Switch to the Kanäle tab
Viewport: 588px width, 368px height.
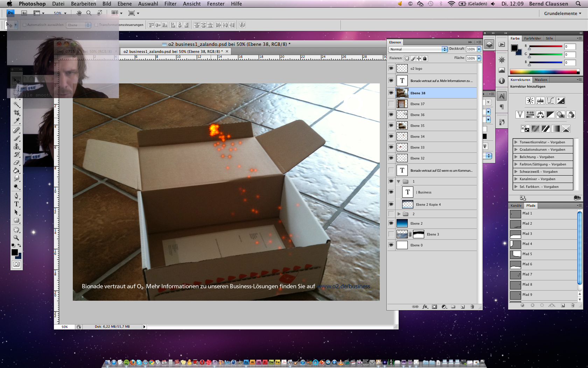click(x=516, y=206)
